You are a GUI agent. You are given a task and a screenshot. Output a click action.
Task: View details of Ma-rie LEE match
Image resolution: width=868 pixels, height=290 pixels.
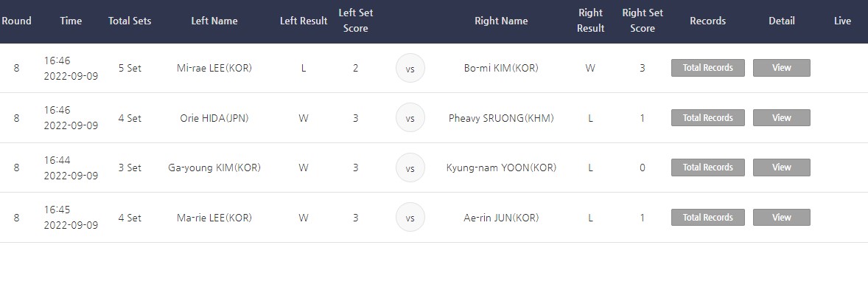(x=782, y=218)
